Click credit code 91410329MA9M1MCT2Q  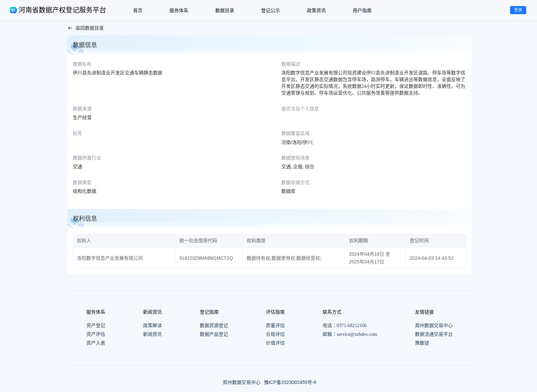pos(206,258)
